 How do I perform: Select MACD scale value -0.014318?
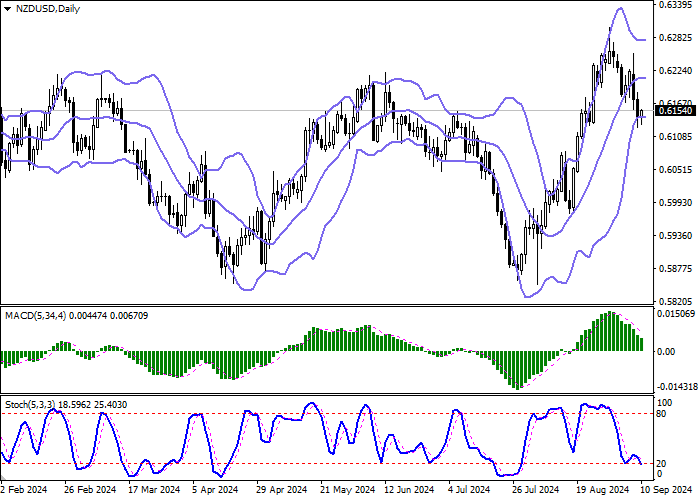[676, 386]
